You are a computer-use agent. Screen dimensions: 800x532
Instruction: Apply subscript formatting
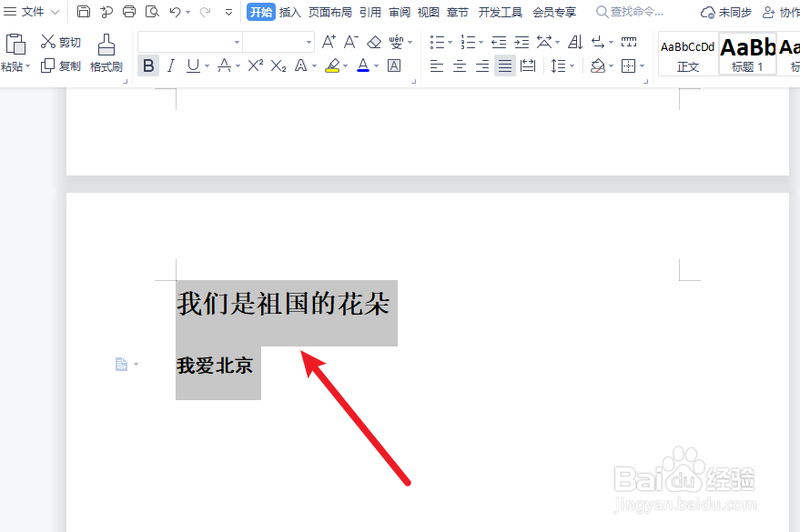pos(278,65)
